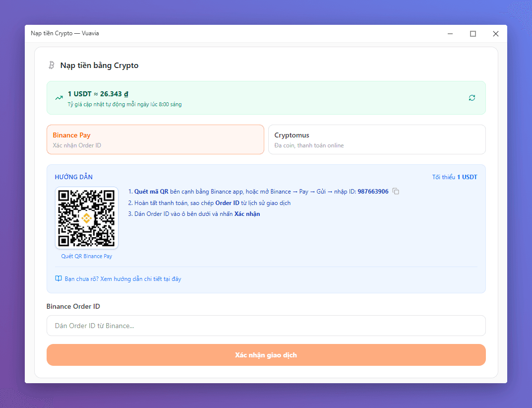This screenshot has height=408, width=532.
Task: Click the Bitcoin icon beside the page heading
Action: pos(51,66)
